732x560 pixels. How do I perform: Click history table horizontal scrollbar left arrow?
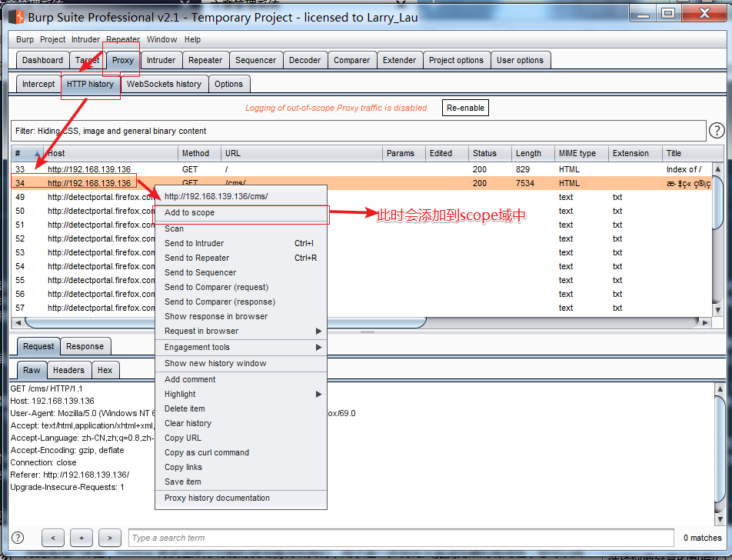pyautogui.click(x=18, y=322)
